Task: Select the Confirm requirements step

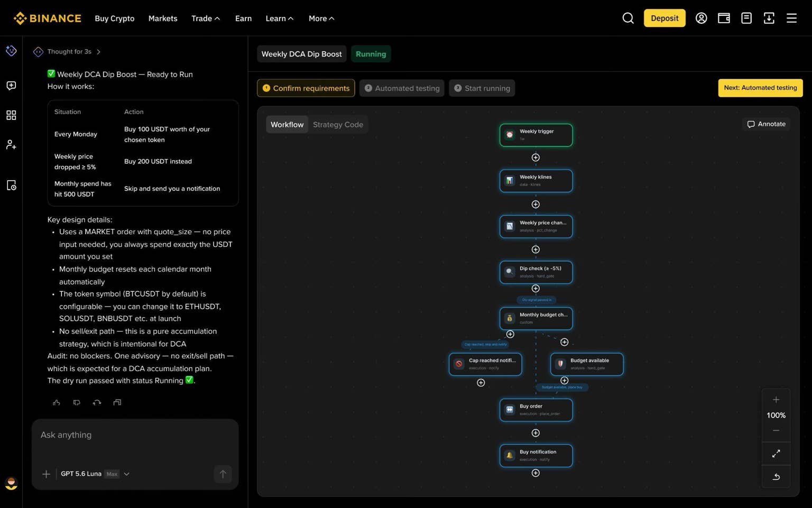Action: click(306, 88)
